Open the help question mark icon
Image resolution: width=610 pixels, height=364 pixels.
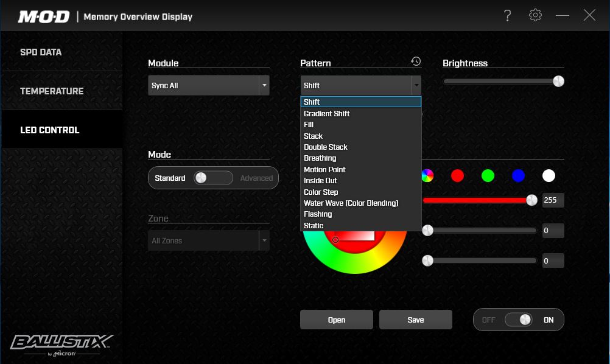point(507,16)
